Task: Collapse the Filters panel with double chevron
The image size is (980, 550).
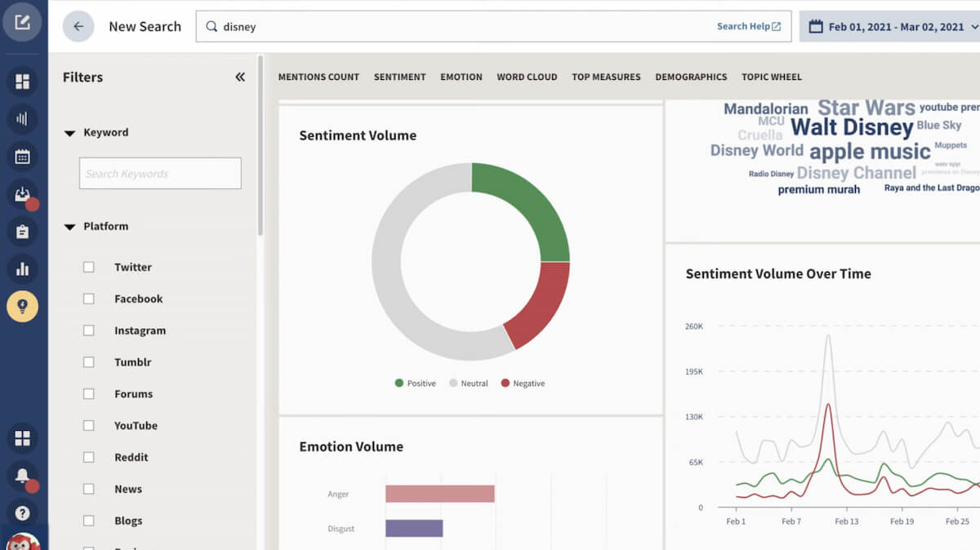Action: (240, 77)
